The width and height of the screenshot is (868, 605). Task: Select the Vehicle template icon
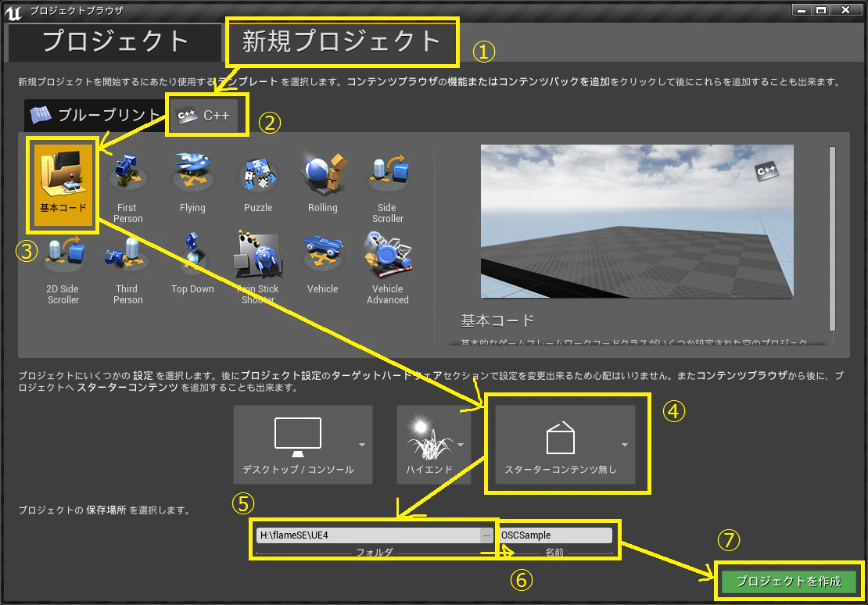point(323,264)
